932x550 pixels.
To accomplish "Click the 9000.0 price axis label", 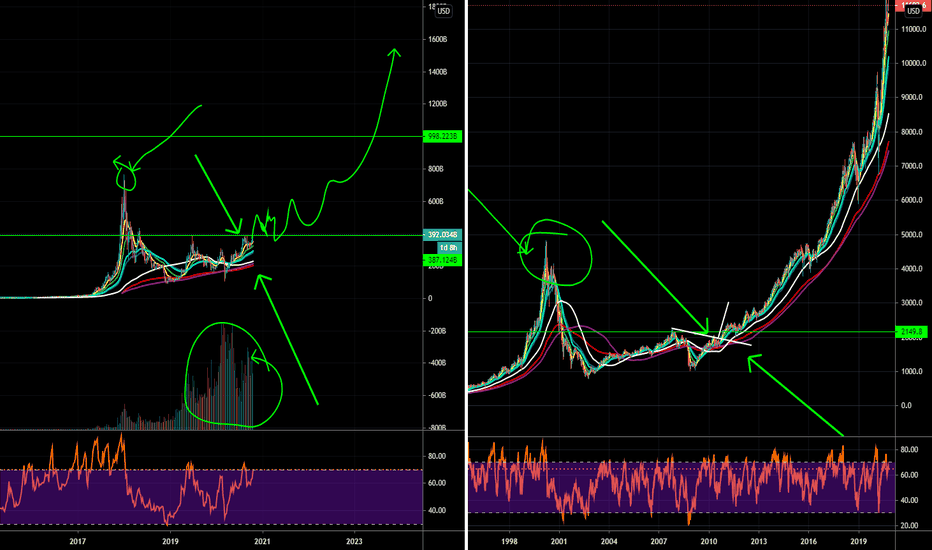I will click(x=912, y=98).
